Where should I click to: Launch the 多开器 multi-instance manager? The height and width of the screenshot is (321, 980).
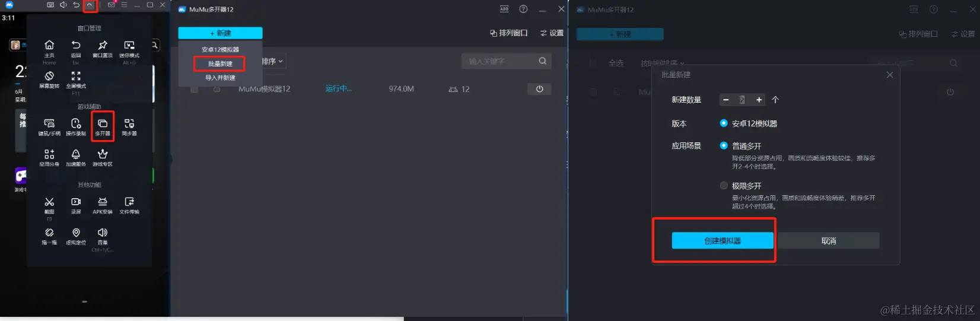103,123
